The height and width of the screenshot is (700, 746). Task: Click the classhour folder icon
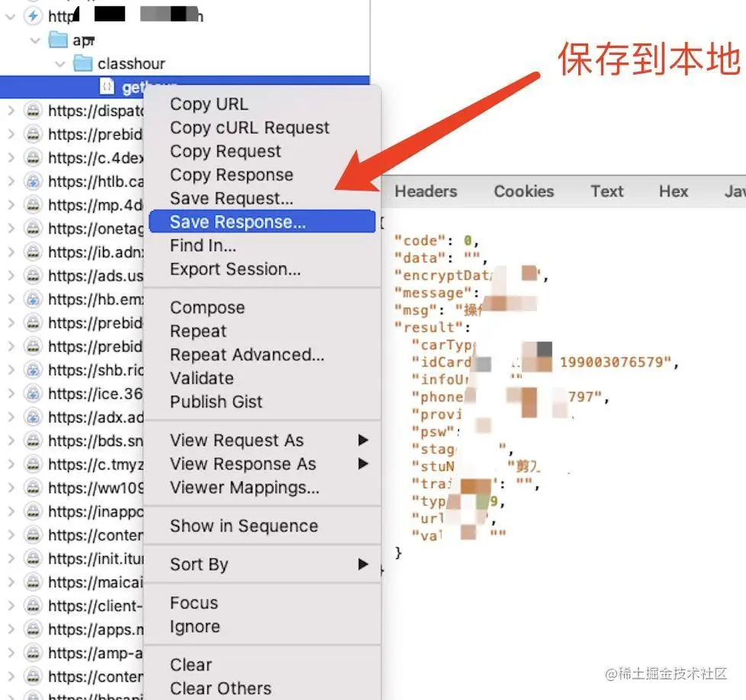coord(83,63)
